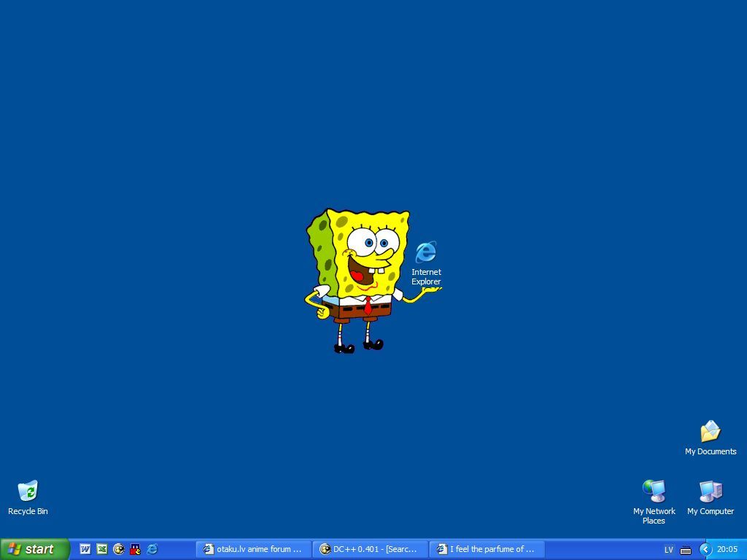Screen dimensions: 747x560
Task: Click the 20:05 taskbar clock
Action: tap(727, 549)
